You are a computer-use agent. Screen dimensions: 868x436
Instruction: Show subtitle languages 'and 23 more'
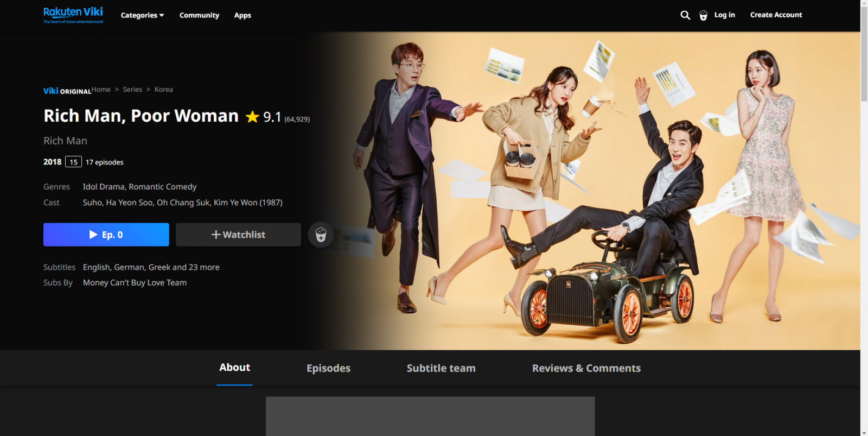[x=196, y=267]
